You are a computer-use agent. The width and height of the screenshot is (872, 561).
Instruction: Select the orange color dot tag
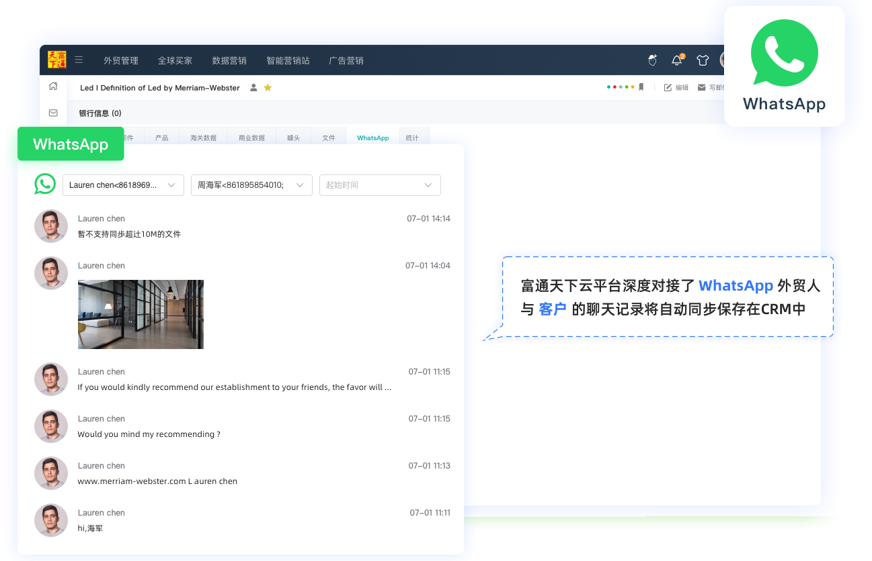pos(632,87)
